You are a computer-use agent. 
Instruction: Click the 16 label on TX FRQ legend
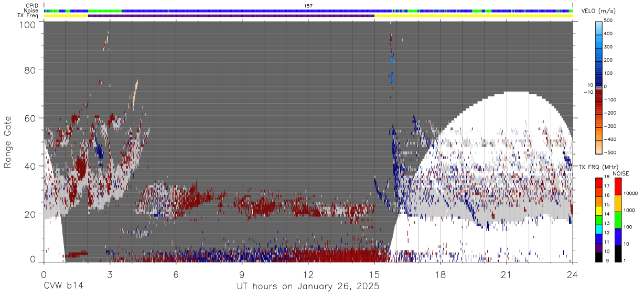coord(607,196)
